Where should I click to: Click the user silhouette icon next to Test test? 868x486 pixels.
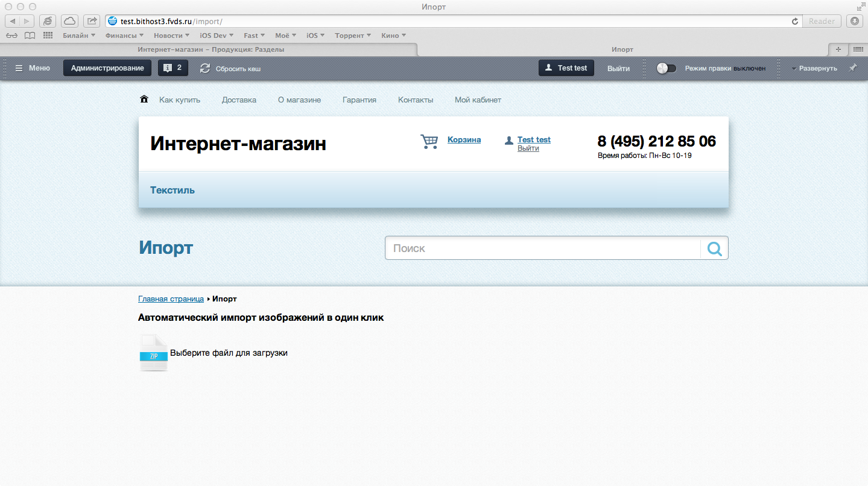pos(550,68)
